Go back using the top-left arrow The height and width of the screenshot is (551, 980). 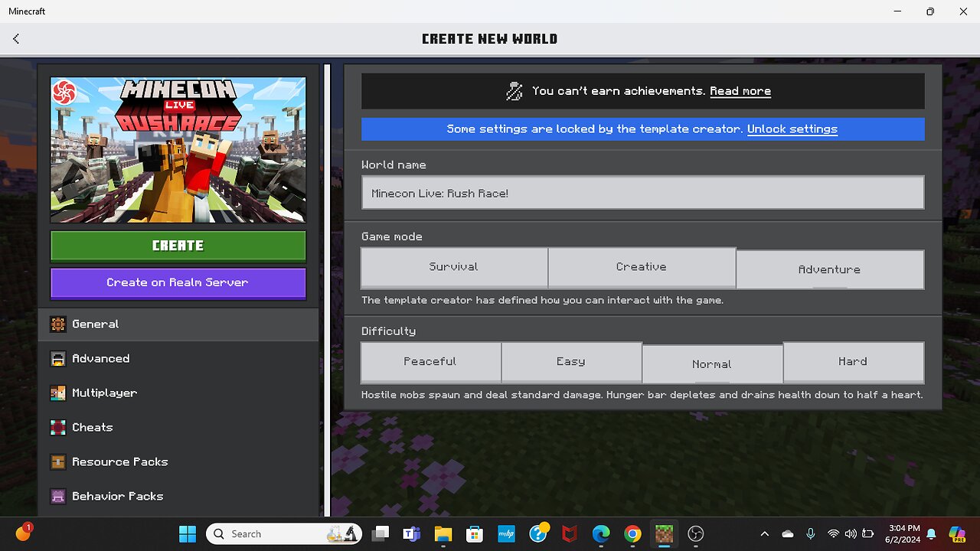[x=16, y=38]
